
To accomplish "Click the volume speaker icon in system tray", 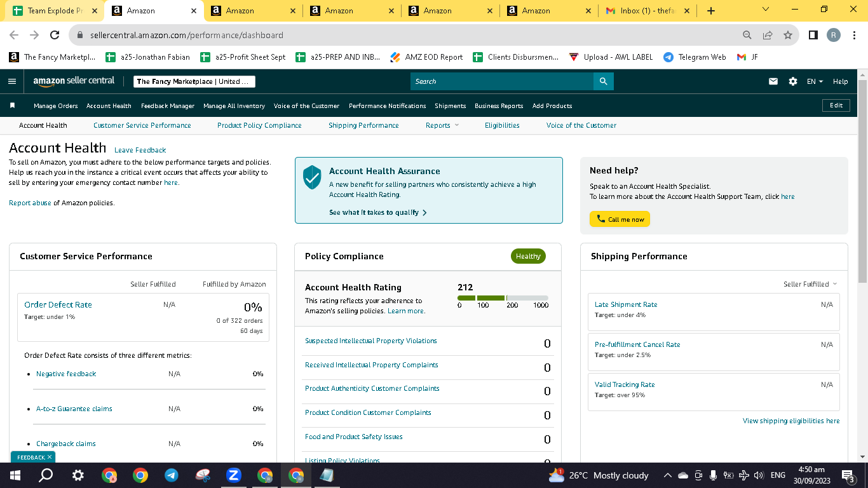I will [757, 475].
